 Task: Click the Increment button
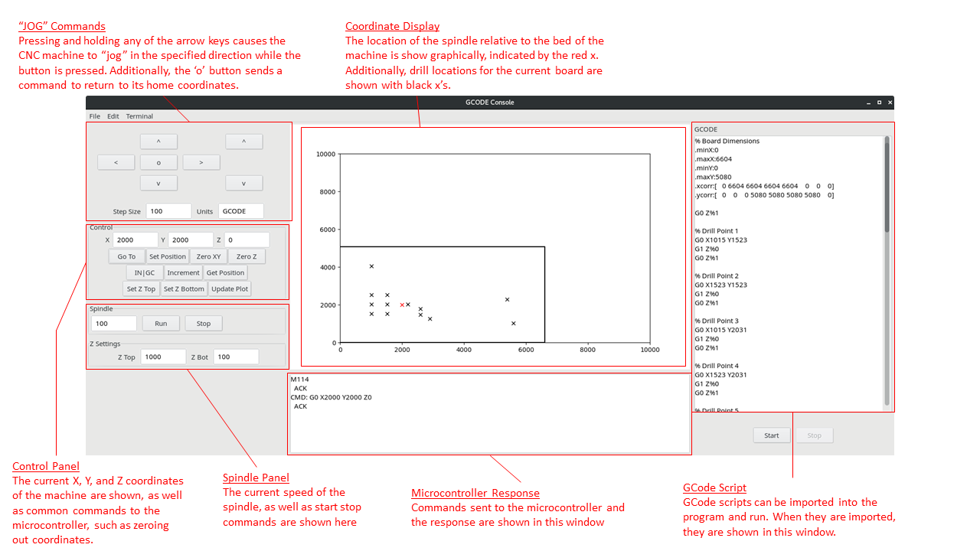pyautogui.click(x=184, y=272)
